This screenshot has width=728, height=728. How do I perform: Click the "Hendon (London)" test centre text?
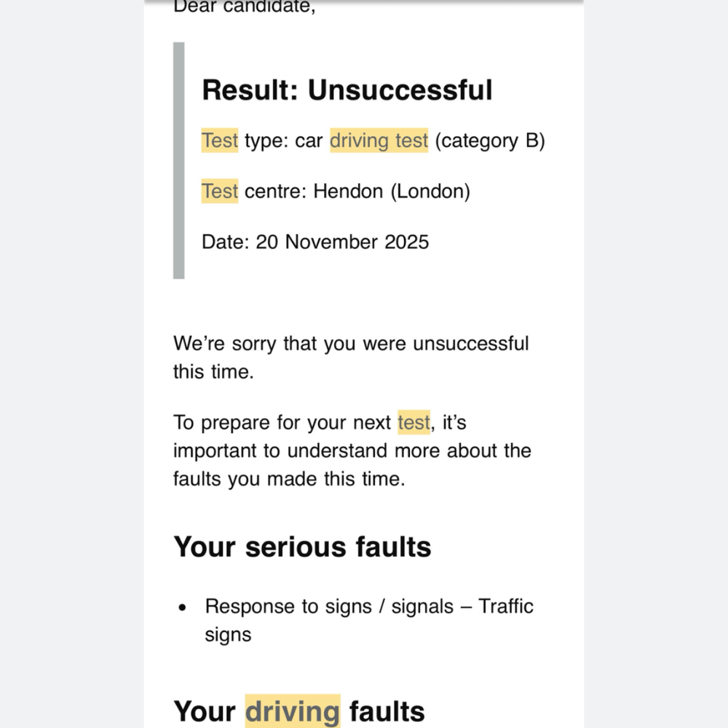click(392, 191)
